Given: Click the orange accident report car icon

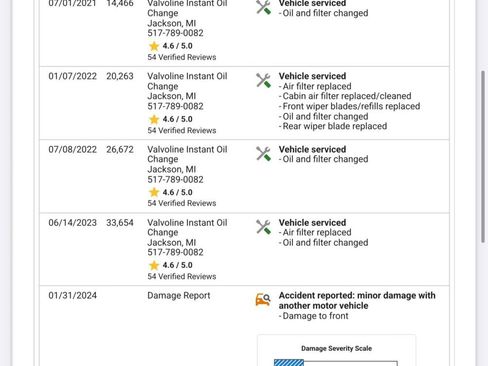Looking at the screenshot, I should coord(263,299).
